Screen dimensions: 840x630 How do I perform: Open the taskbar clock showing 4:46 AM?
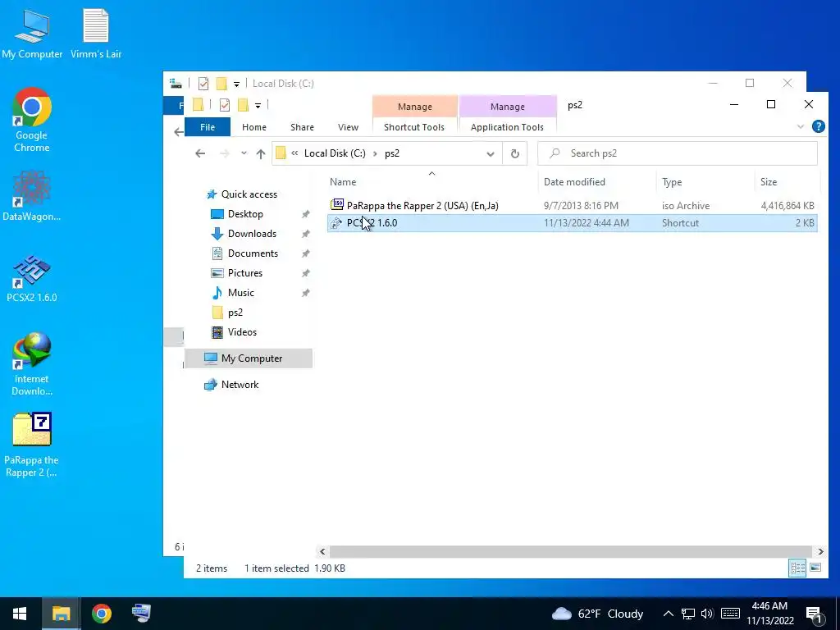769,614
